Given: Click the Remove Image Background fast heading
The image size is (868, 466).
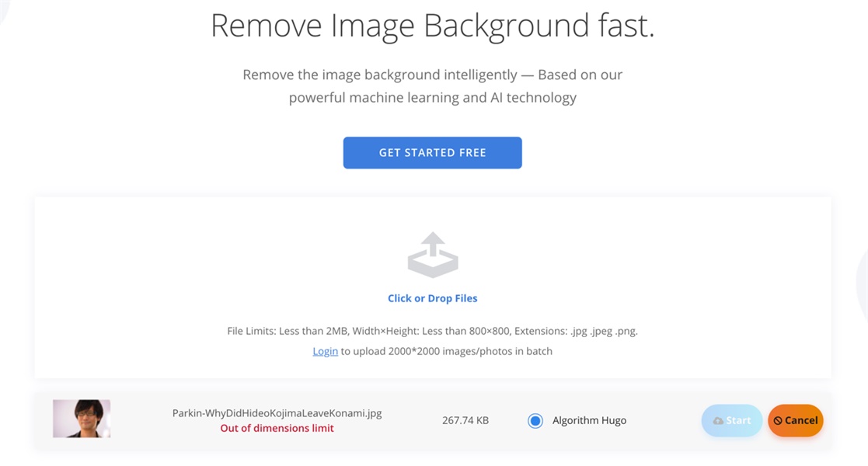Looking at the screenshot, I should [x=432, y=26].
